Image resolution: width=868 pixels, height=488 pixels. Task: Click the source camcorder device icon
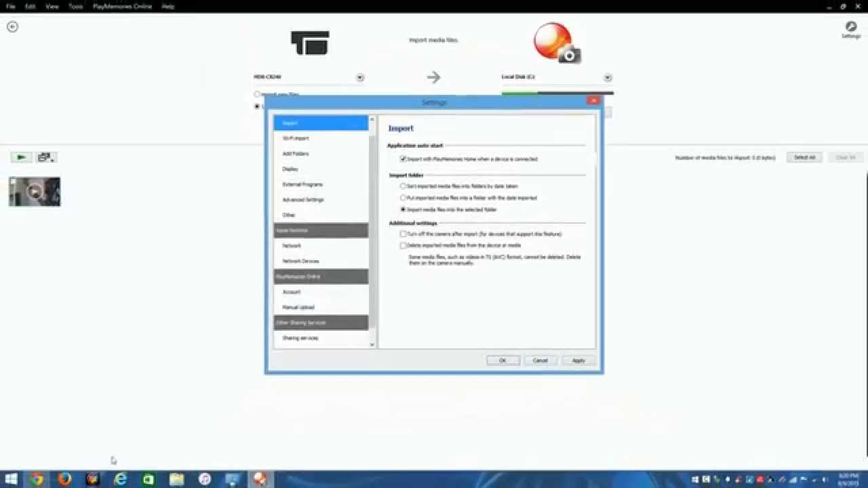tap(310, 43)
